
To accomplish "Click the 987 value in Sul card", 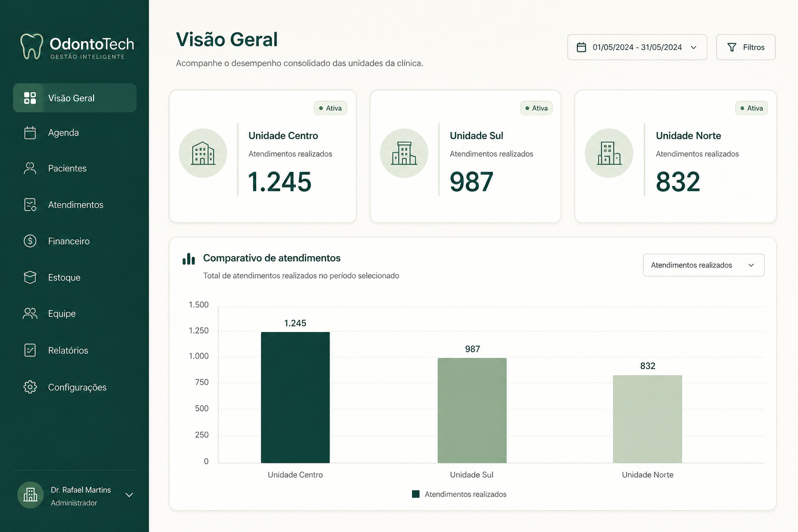I will tap(472, 182).
